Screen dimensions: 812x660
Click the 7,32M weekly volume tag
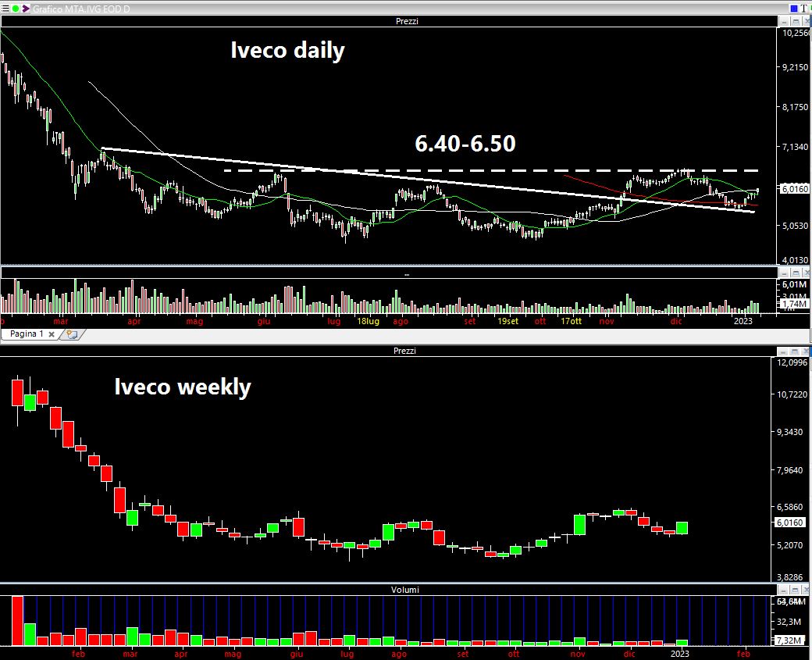pos(790,640)
